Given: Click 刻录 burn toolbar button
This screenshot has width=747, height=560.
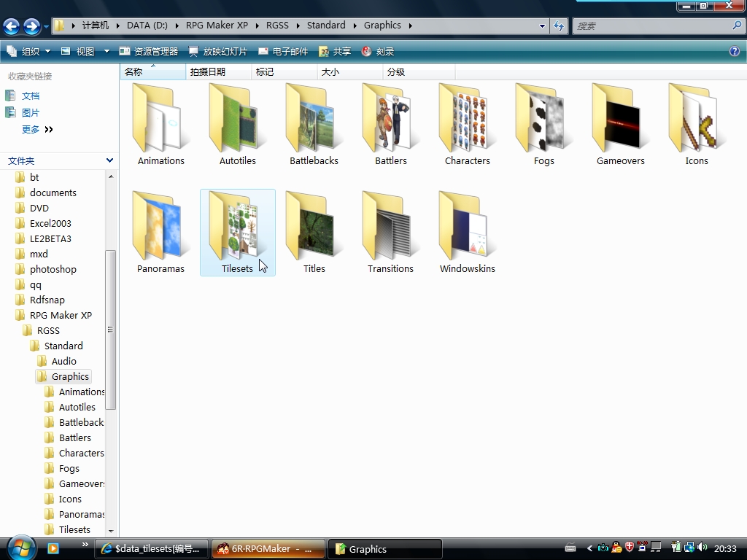Looking at the screenshot, I should 378,52.
